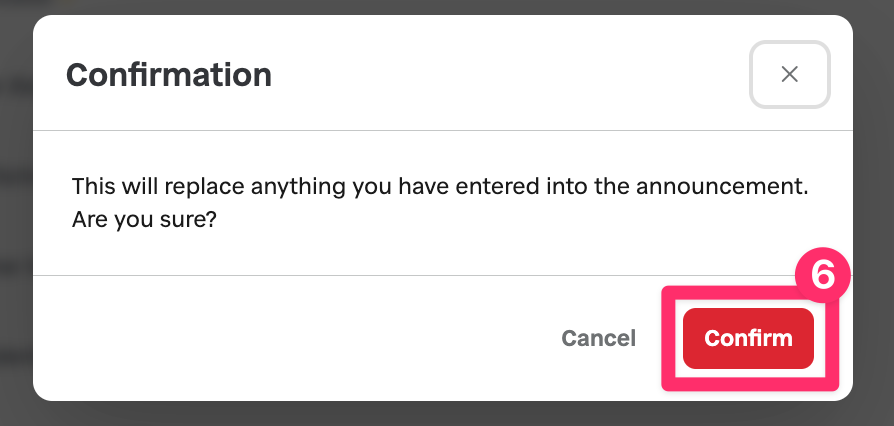
Task: Cancel the announcement replacement
Action: [x=598, y=338]
